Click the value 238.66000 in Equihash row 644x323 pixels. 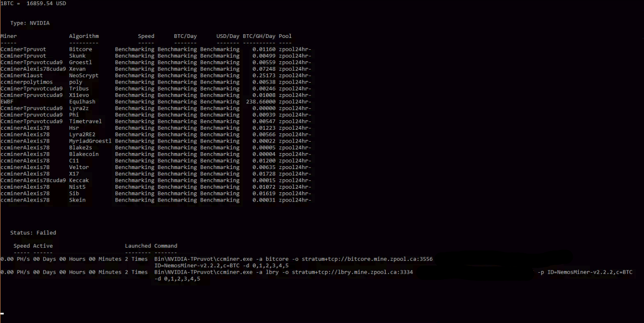[261, 102]
